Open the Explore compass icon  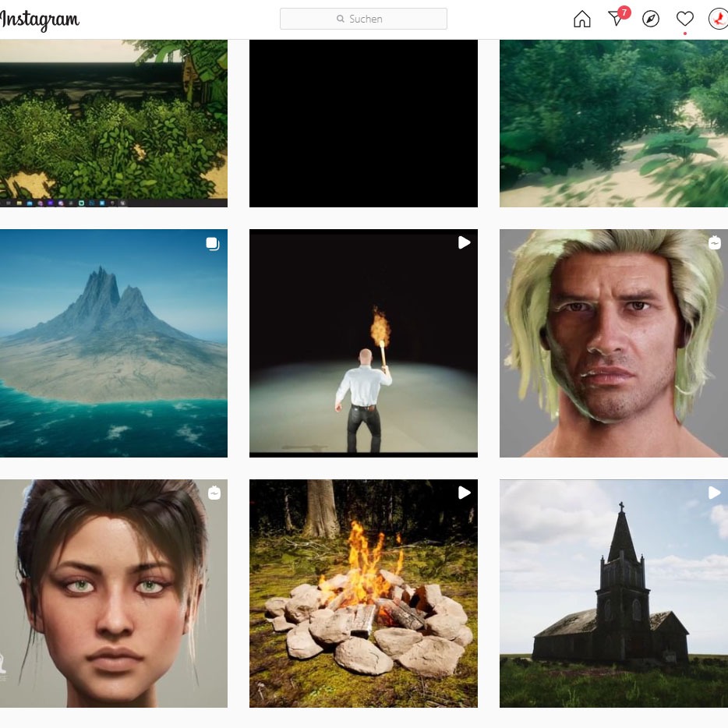pos(651,19)
